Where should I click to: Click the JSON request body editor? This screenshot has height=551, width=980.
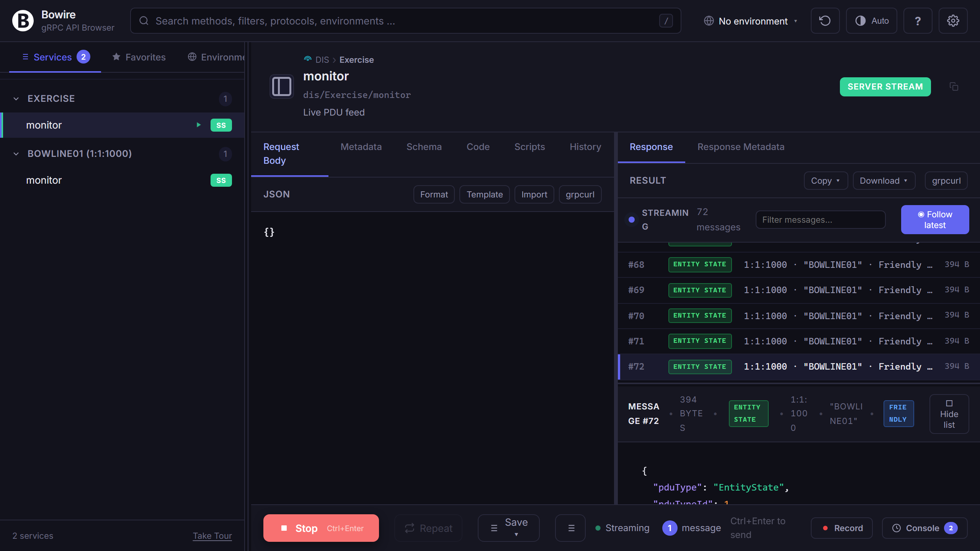(432, 358)
